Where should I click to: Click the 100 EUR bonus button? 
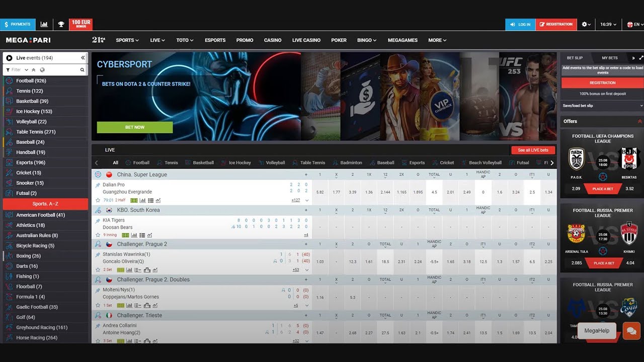81,24
